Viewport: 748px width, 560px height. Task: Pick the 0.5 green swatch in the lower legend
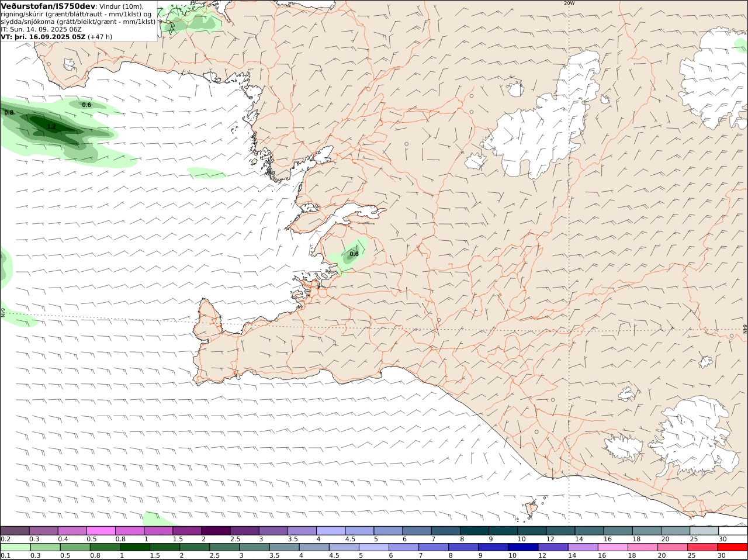[x=75, y=547]
